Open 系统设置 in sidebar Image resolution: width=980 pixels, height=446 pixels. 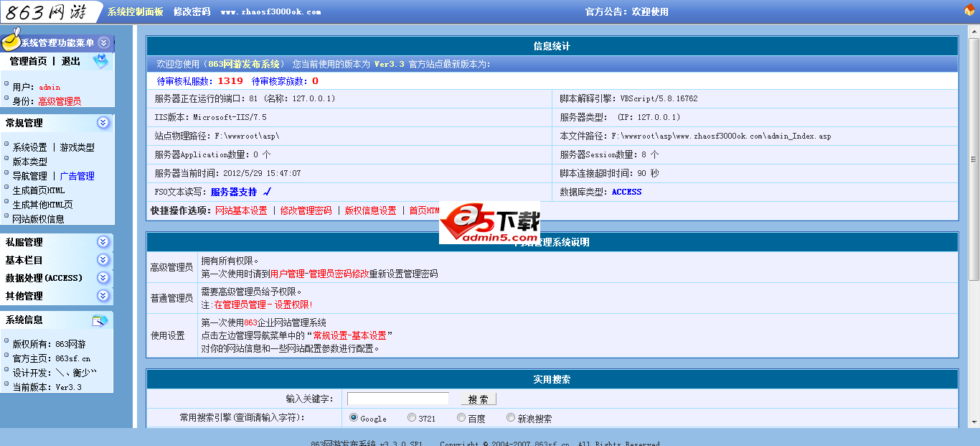pos(29,147)
